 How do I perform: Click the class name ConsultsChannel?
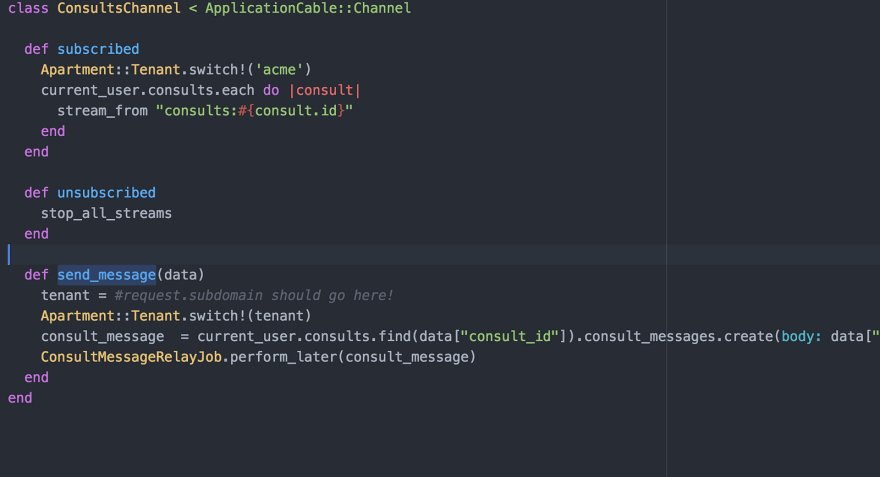pos(119,8)
